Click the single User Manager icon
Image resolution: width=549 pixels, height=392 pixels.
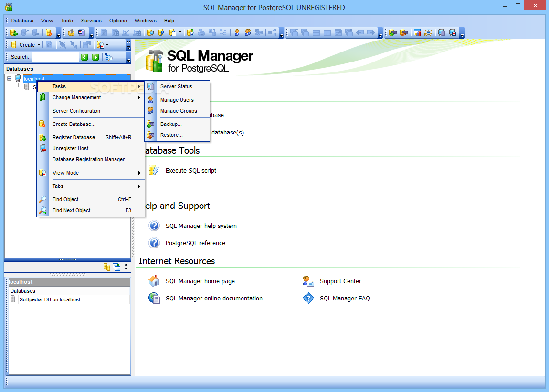coord(237,32)
